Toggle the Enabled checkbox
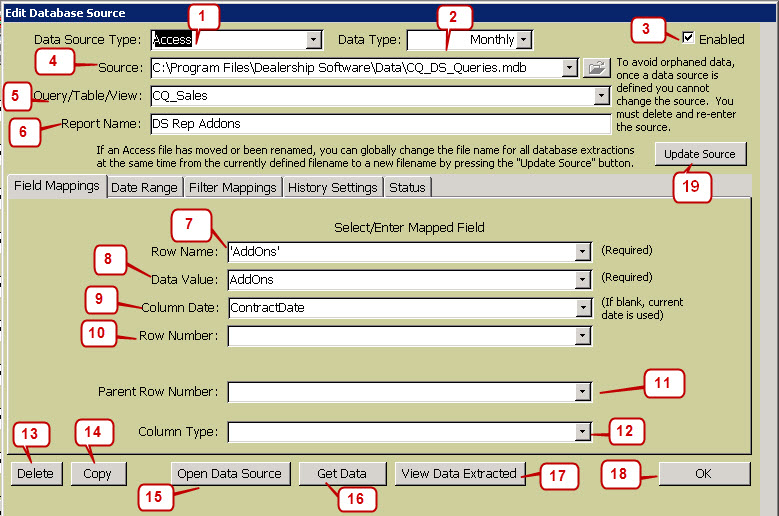This screenshot has width=779, height=516. (688, 38)
